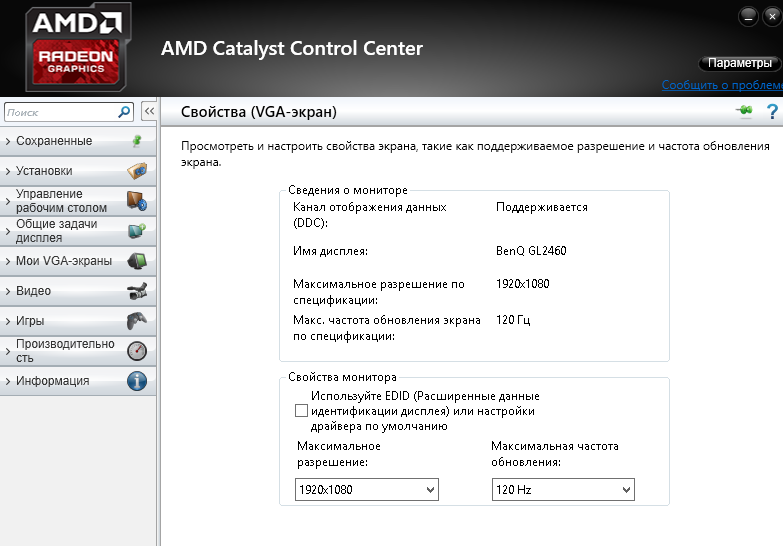Screen dimensions: 783x546
Task: Expand the Мои VGA-экраны chevron
Action: point(7,261)
